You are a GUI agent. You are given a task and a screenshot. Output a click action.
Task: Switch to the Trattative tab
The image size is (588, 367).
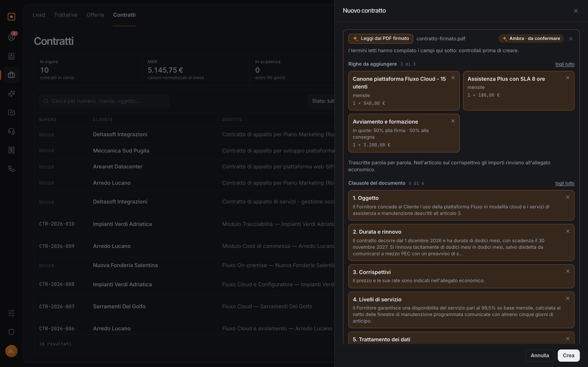coord(66,15)
